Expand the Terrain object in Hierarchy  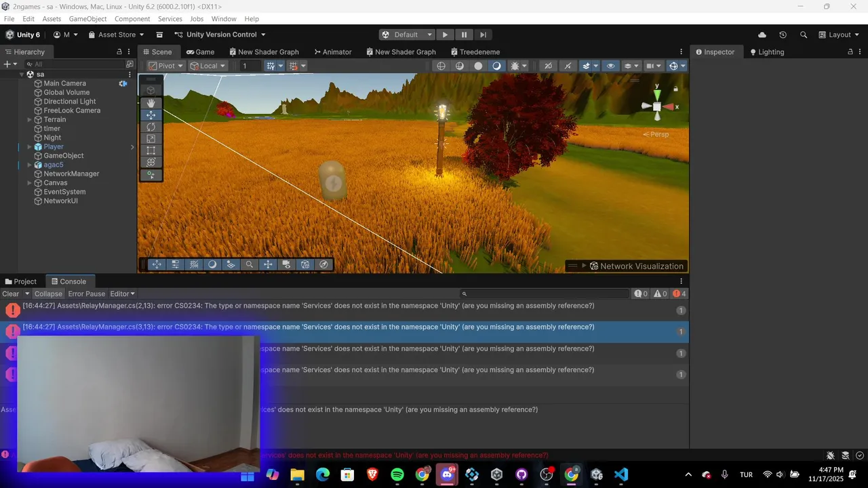click(x=29, y=119)
